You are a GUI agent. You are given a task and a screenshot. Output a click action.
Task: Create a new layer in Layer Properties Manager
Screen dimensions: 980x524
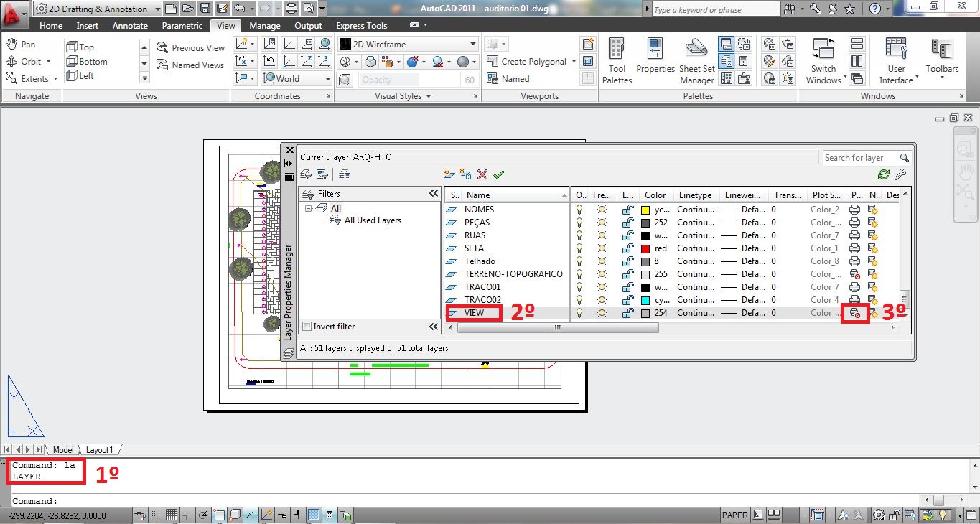pyautogui.click(x=449, y=174)
